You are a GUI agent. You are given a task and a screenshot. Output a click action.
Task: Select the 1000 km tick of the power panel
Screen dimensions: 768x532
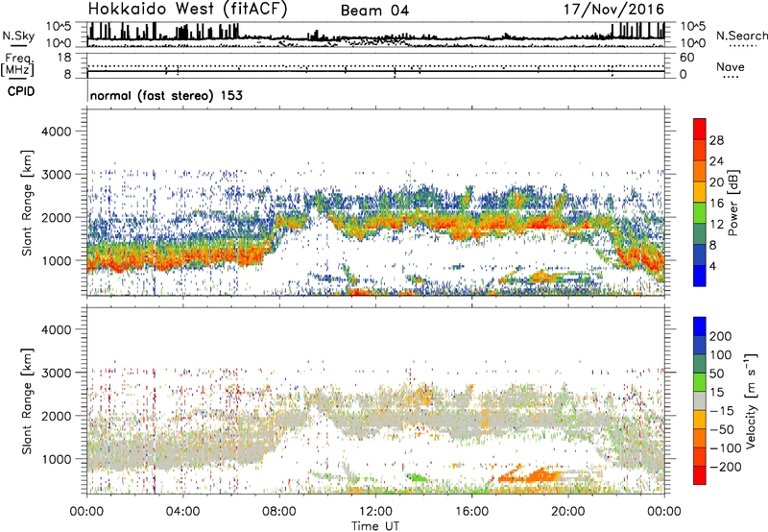56,260
